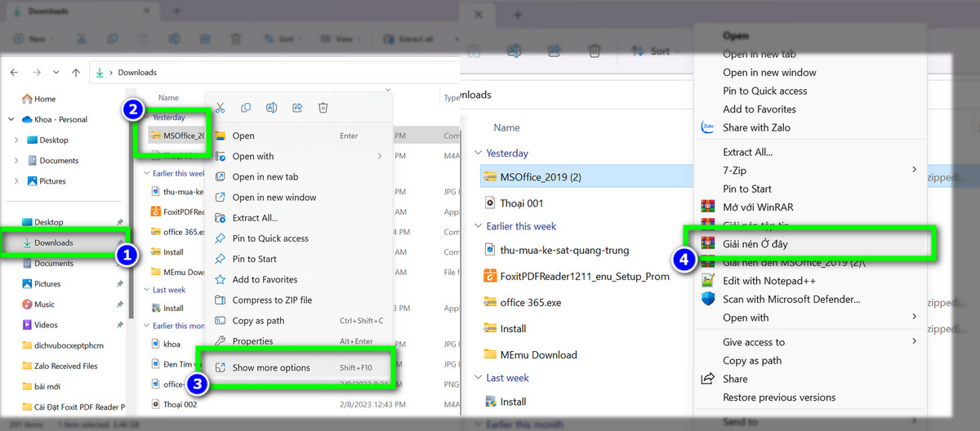Click the Forward arrow in left Explorer window
This screenshot has height=431, width=980.
(36, 73)
